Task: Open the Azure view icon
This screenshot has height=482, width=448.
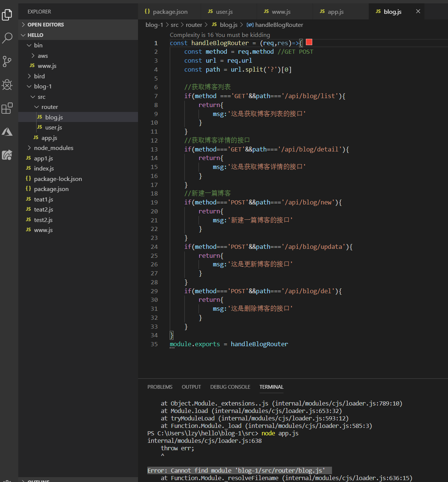Action: tap(7, 132)
